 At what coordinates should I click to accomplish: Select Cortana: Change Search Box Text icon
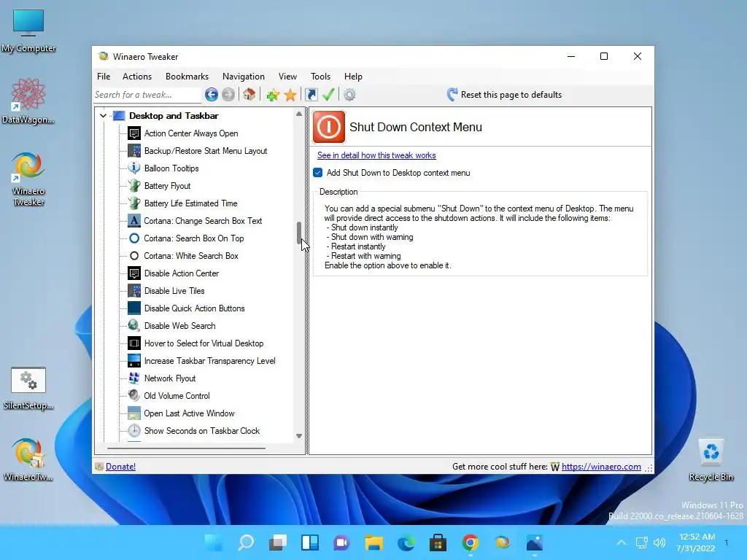click(134, 221)
